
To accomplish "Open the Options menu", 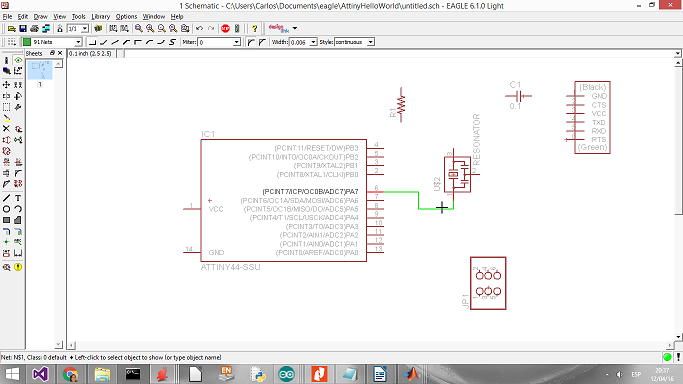I will [126, 17].
